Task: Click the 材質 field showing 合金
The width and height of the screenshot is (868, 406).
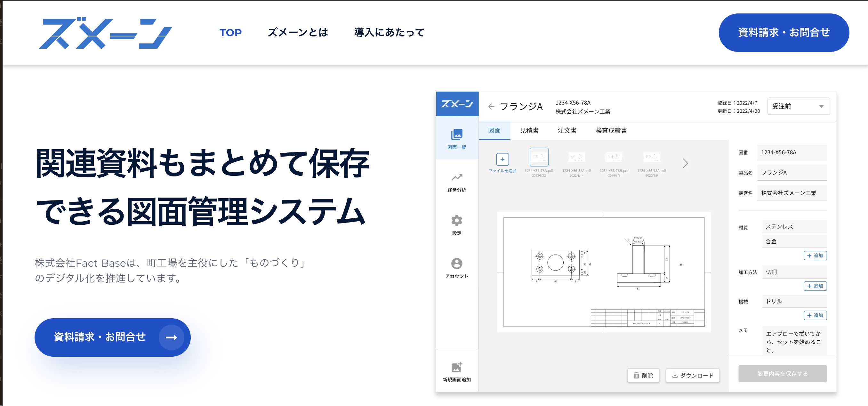Action: click(x=794, y=241)
